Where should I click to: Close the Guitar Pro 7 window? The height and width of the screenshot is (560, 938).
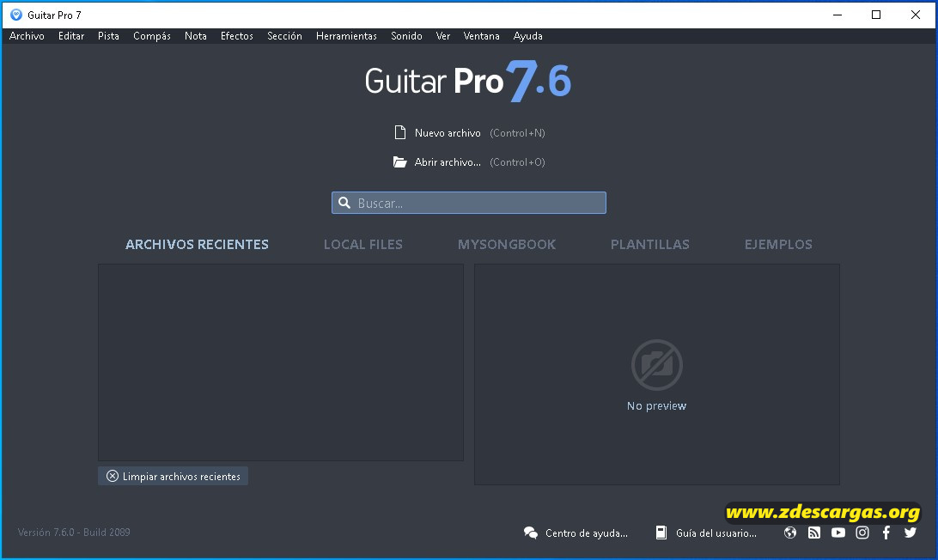916,15
